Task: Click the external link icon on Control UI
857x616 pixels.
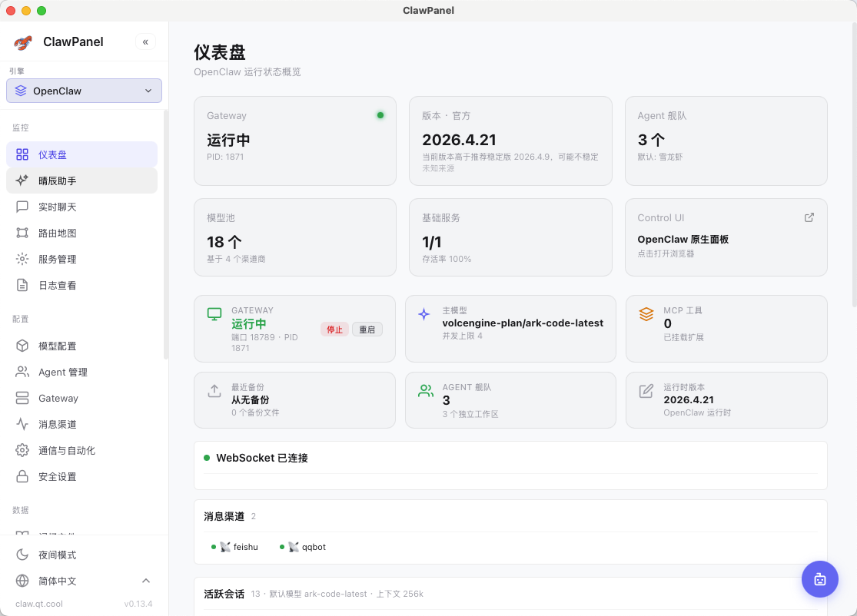Action: tap(809, 217)
